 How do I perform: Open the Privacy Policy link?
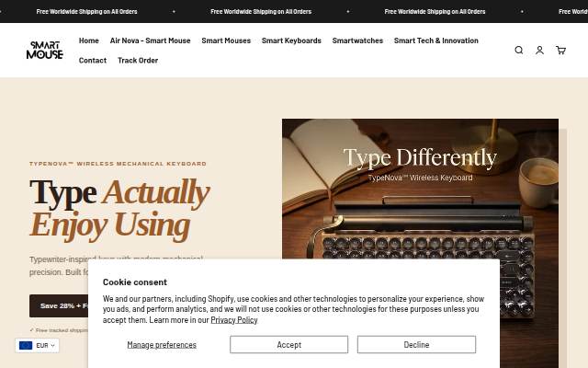pyautogui.click(x=234, y=320)
